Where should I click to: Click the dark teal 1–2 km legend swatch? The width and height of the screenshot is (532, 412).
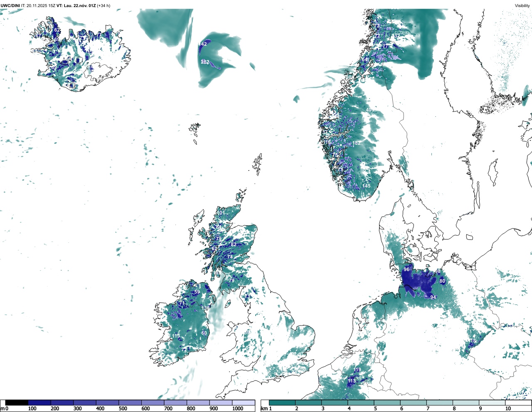click(282, 403)
